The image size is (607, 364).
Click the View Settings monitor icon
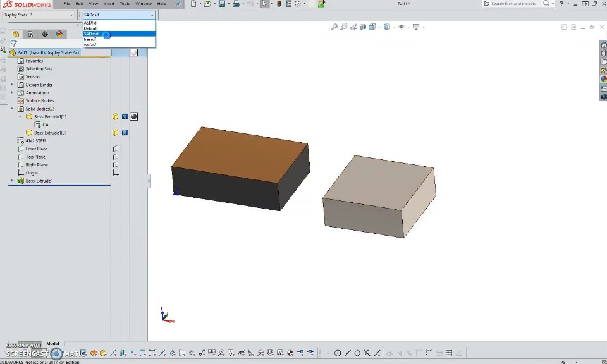click(x=416, y=27)
